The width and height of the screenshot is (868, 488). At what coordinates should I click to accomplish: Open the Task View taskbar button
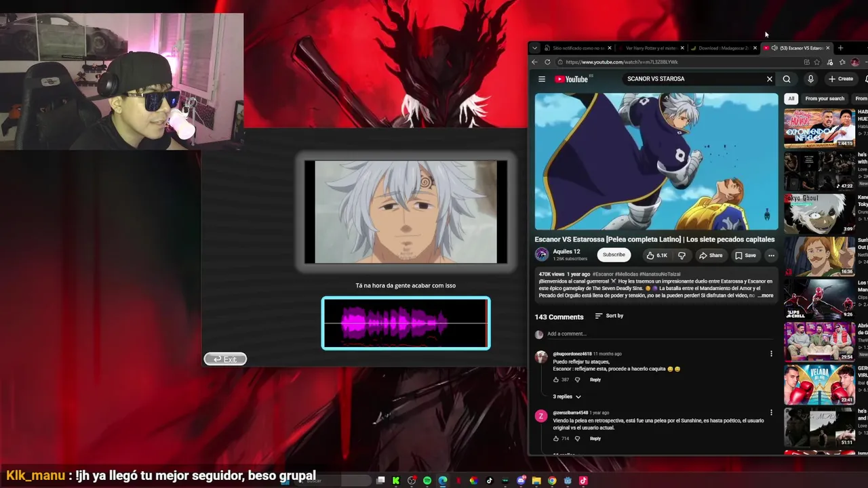[x=381, y=481]
